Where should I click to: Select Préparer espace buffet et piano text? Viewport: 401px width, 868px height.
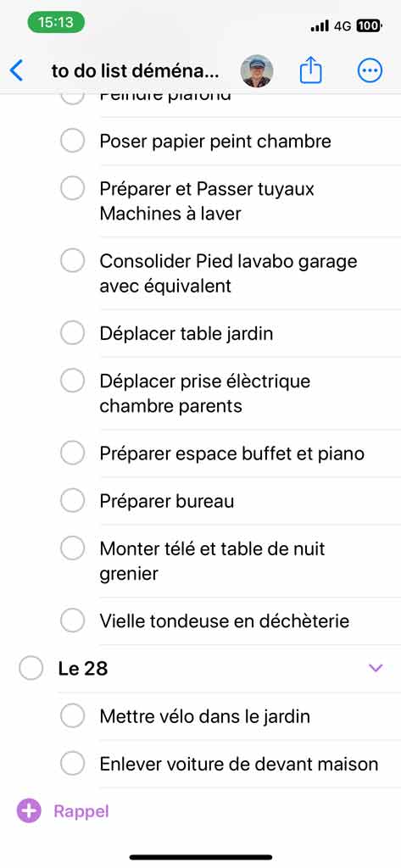click(232, 454)
